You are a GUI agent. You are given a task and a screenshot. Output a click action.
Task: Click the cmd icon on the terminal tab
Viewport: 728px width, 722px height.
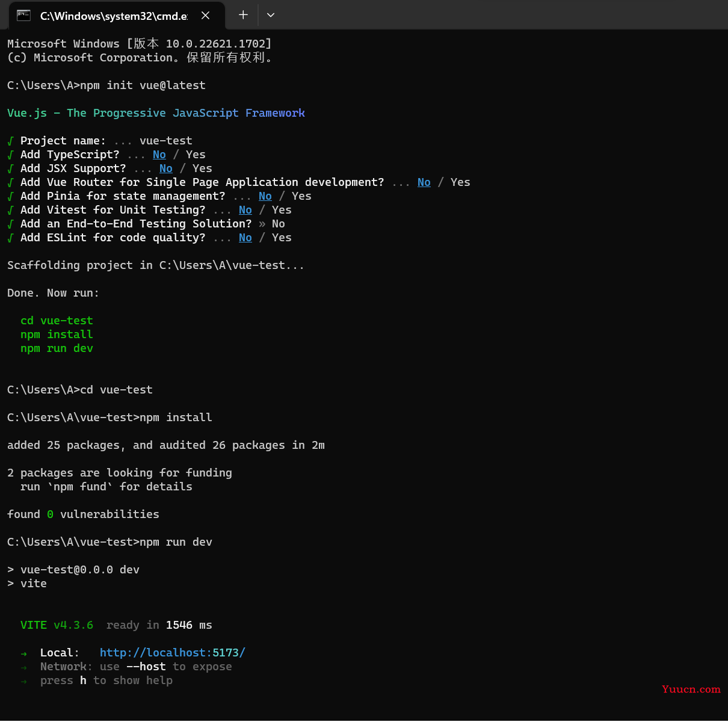pyautogui.click(x=24, y=16)
